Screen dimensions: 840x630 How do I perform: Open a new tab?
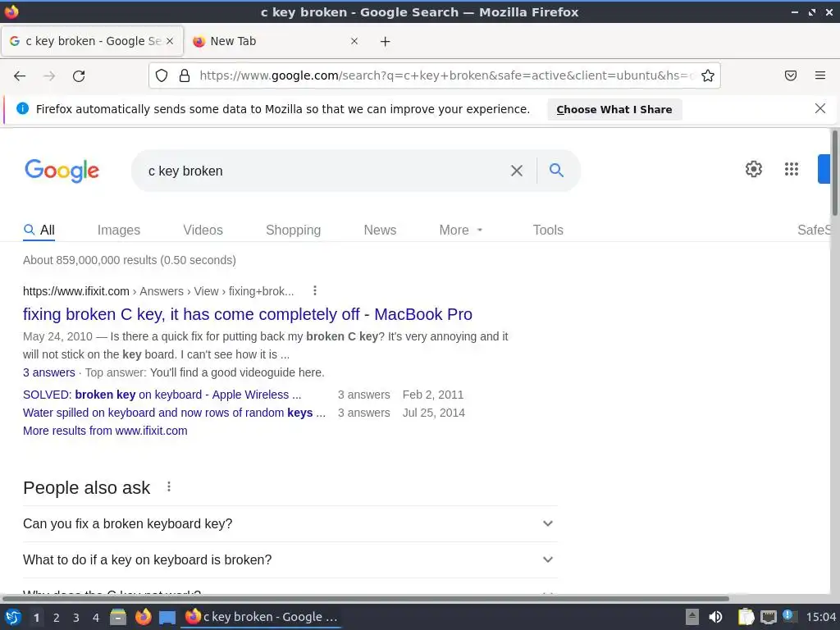(386, 41)
